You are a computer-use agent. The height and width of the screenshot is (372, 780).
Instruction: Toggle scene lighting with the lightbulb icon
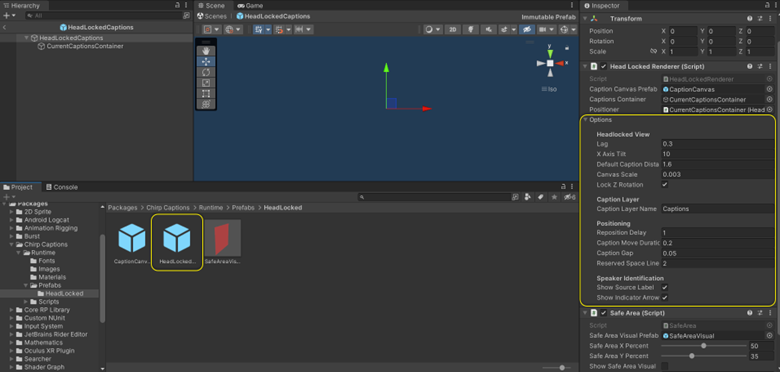(470, 30)
